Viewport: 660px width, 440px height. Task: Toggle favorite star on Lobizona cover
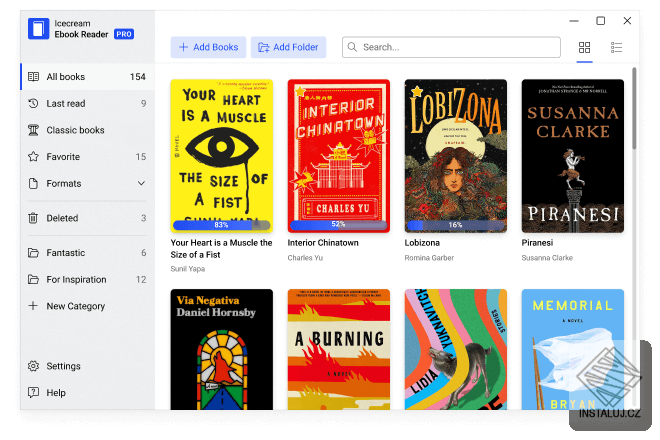pyautogui.click(x=417, y=91)
